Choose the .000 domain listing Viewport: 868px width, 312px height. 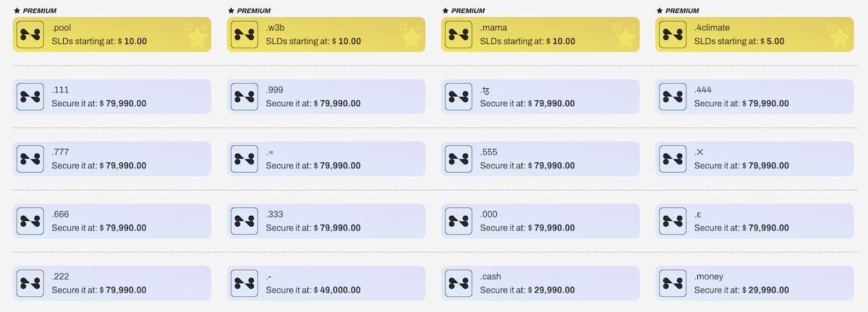(540, 221)
